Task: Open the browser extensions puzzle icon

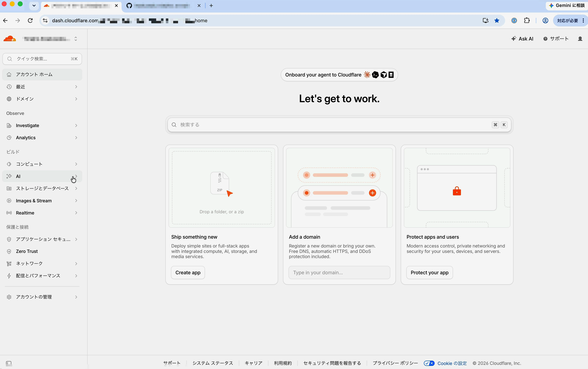Action: point(527,21)
